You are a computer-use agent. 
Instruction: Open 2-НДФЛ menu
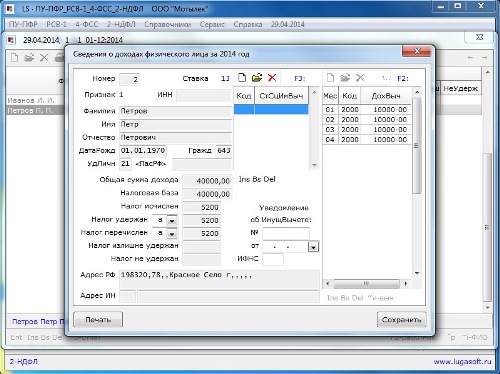(121, 24)
